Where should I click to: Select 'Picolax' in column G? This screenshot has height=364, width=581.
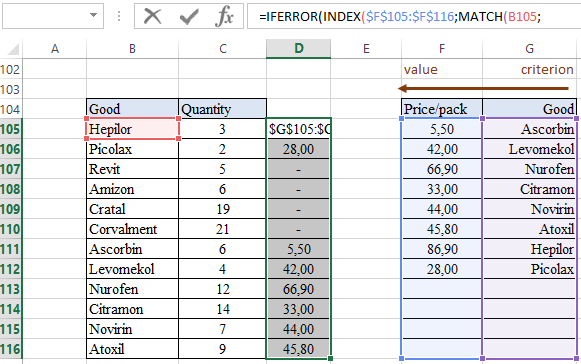tap(529, 269)
